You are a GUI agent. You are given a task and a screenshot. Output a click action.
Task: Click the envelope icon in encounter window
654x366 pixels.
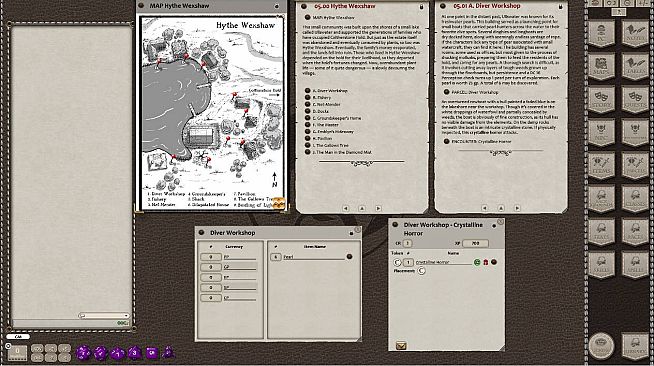pos(401,346)
